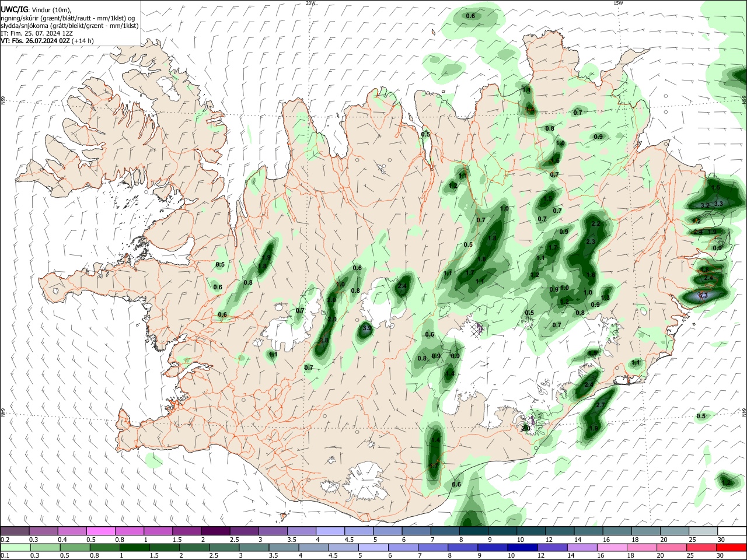The height and width of the screenshot is (560, 747).
Task: Select the bright pink swatch starting at 0.5, upper scale
Action: point(101,531)
